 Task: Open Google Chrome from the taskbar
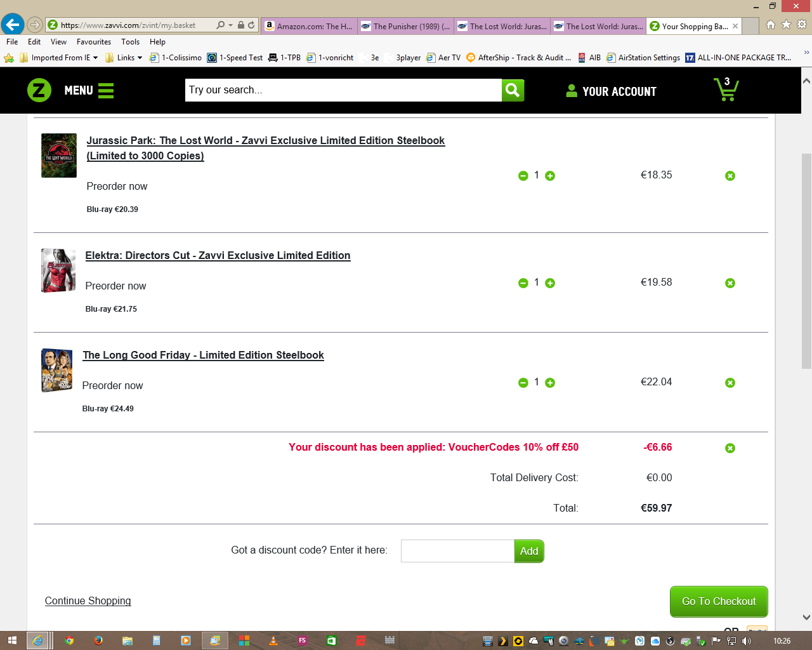tap(69, 640)
